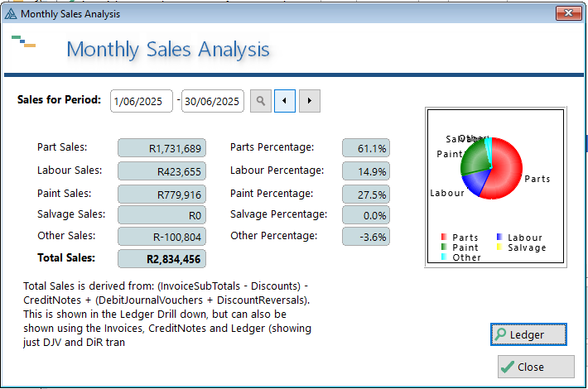
Task: Click the green Paint slice of pie chart
Action: pyautogui.click(x=475, y=157)
